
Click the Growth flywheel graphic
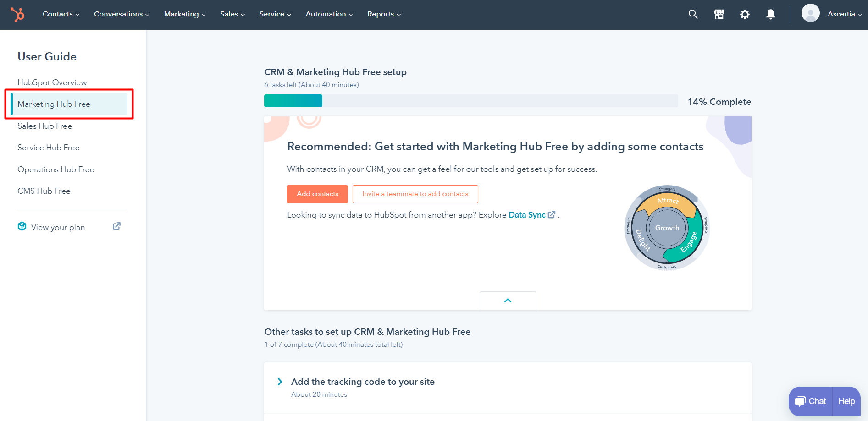pyautogui.click(x=667, y=228)
